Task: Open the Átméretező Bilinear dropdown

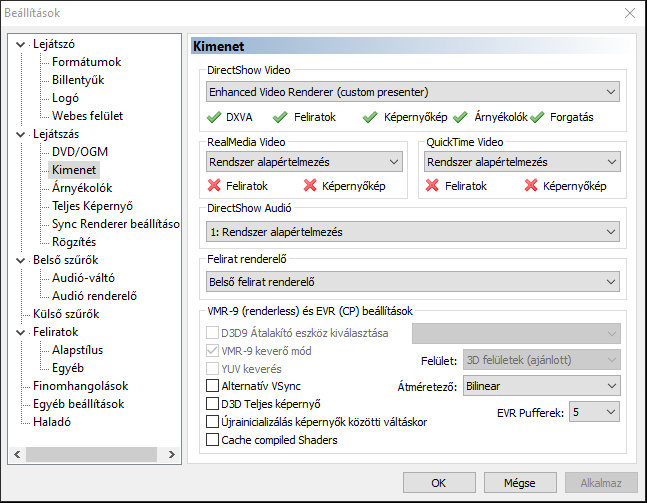Action: pyautogui.click(x=541, y=386)
